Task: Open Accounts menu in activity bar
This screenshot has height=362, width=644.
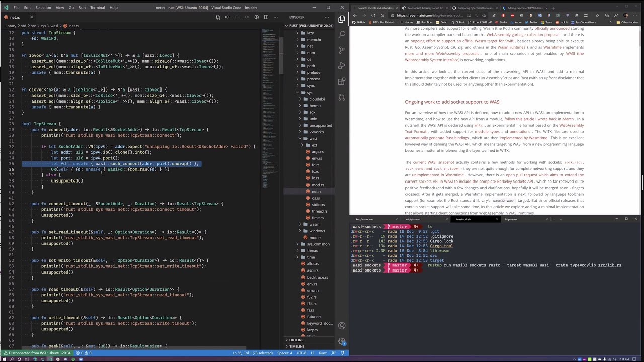Action: pos(342,326)
